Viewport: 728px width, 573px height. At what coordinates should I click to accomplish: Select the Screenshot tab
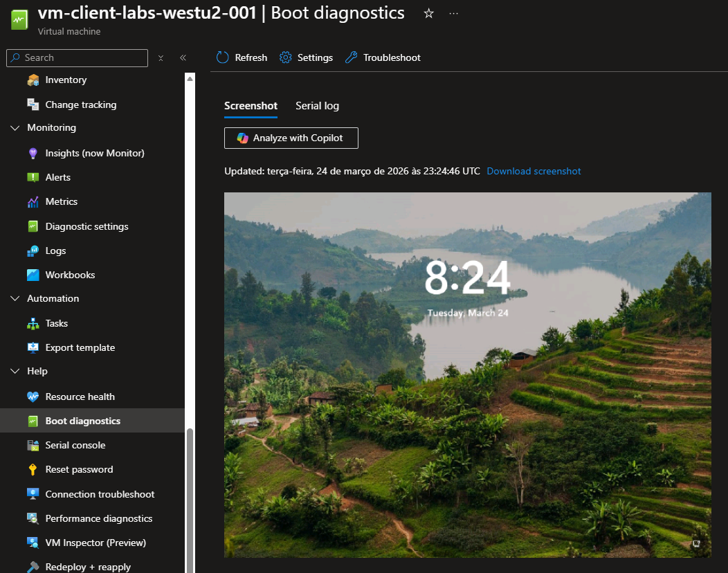251,106
